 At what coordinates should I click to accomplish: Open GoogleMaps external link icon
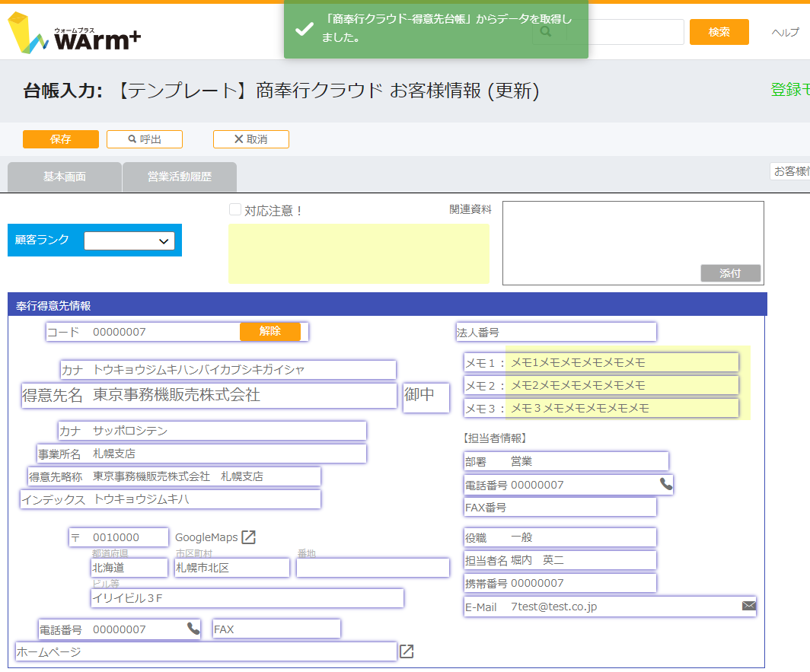coord(249,537)
